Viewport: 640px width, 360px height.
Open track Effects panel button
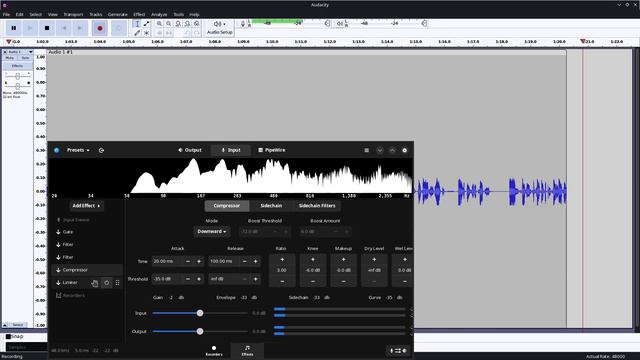17,66
